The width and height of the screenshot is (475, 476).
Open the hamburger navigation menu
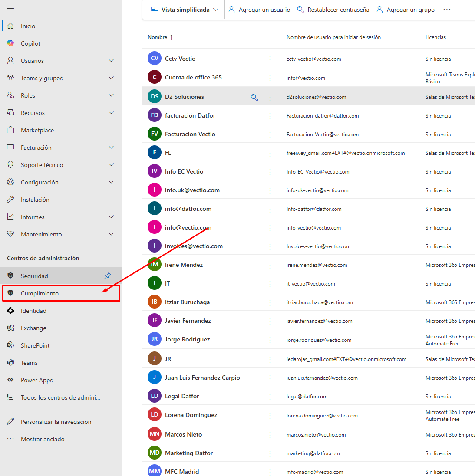[x=10, y=9]
